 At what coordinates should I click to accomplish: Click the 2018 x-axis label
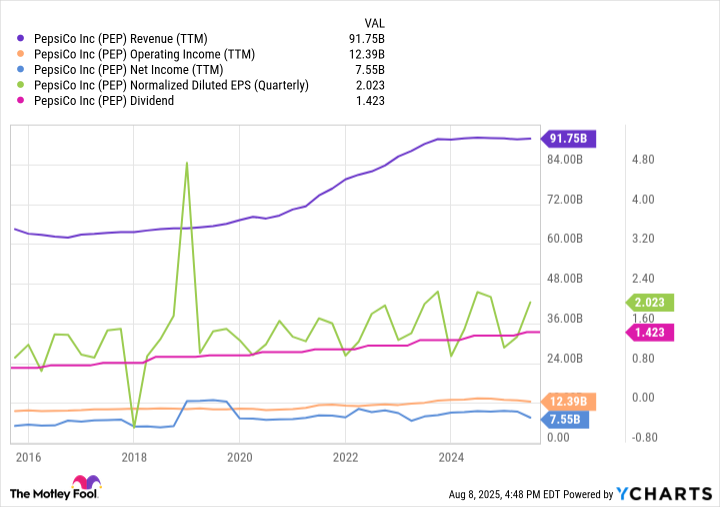[x=134, y=458]
